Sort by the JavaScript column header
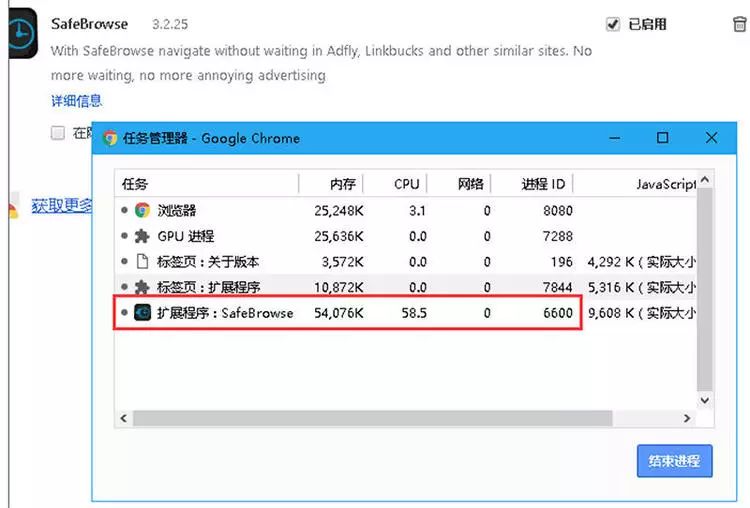The image size is (750, 508). pos(635,184)
